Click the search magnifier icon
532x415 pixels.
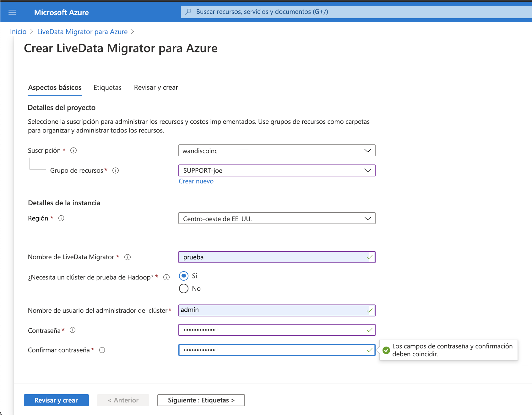(x=188, y=12)
